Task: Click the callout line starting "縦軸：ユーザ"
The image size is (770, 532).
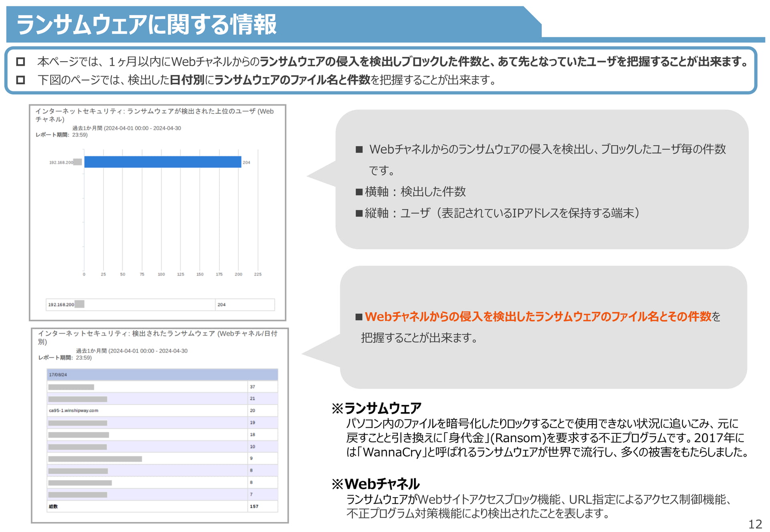Action: 502,213
